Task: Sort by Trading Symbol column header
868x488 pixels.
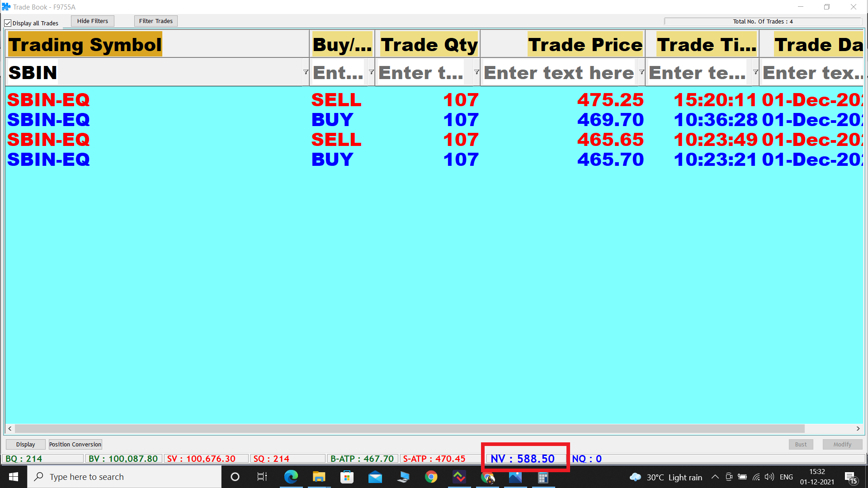Action: tap(85, 44)
